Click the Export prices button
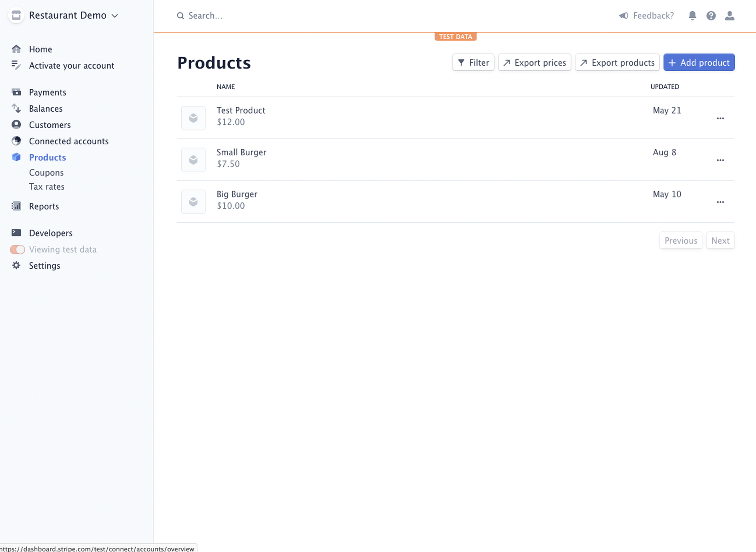This screenshot has width=756, height=552. [534, 62]
